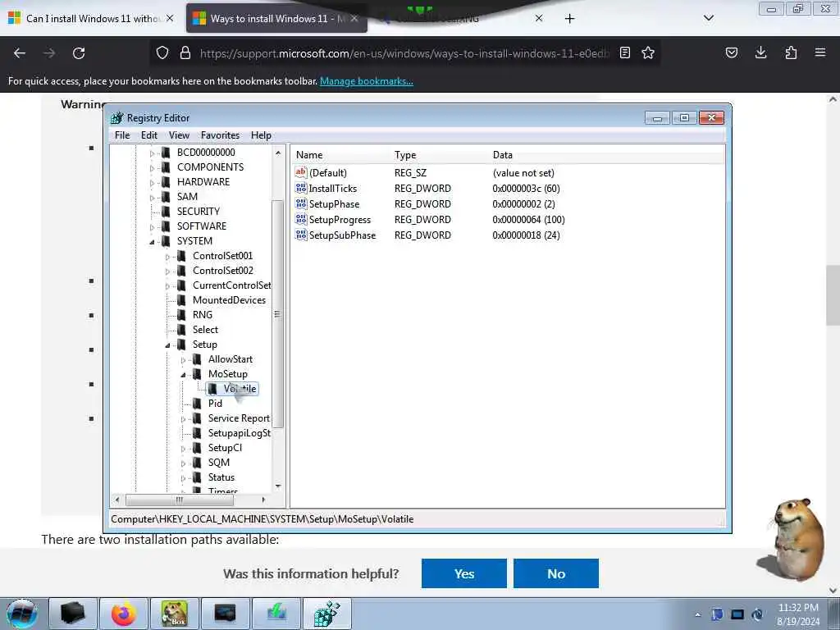Collapse the Setup key
The height and width of the screenshot is (630, 840).
[167, 345]
